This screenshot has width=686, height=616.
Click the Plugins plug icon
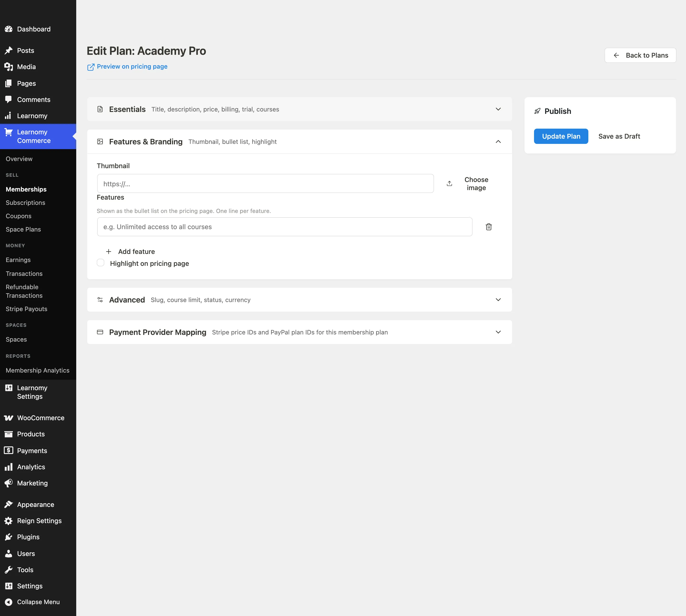point(9,537)
